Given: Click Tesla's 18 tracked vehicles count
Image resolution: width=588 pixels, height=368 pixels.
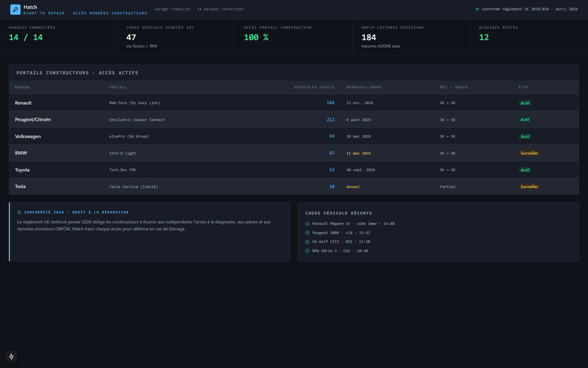Looking at the screenshot, I should 332,186.
